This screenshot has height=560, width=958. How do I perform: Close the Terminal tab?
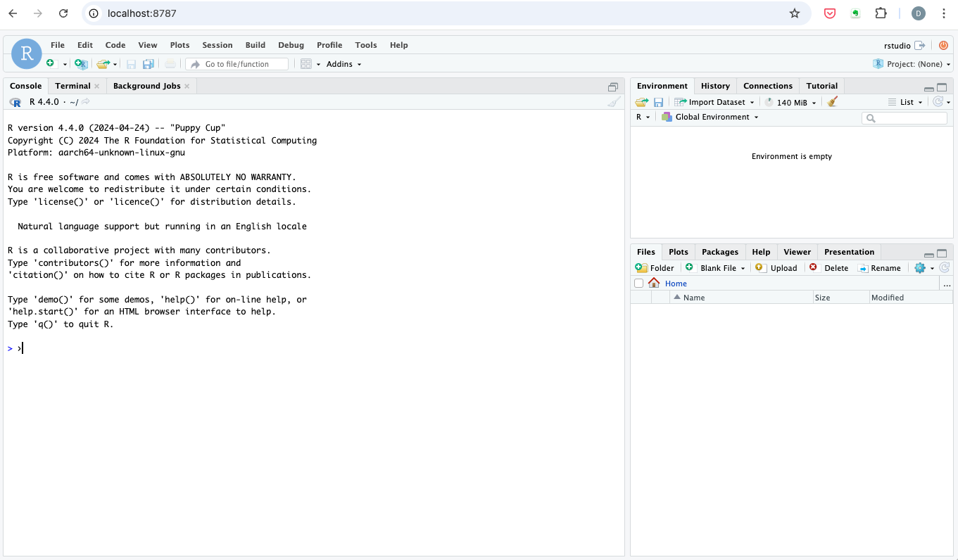point(97,87)
